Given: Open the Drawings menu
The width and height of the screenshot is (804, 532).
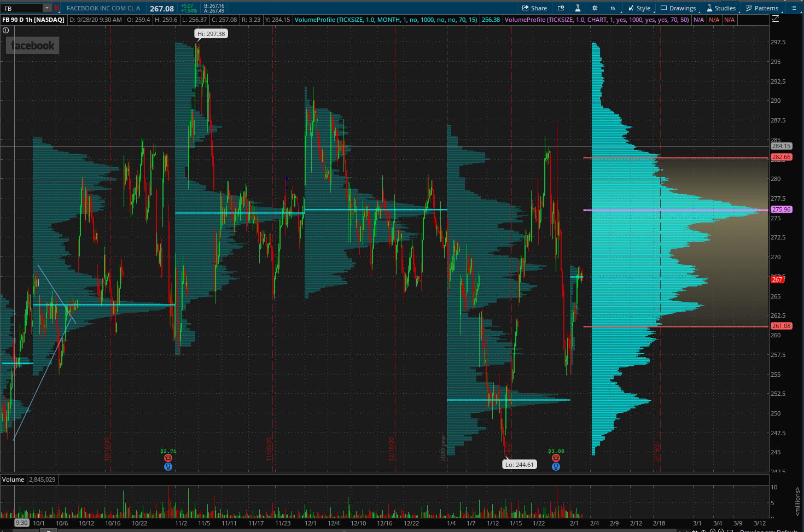Looking at the screenshot, I should [x=678, y=8].
